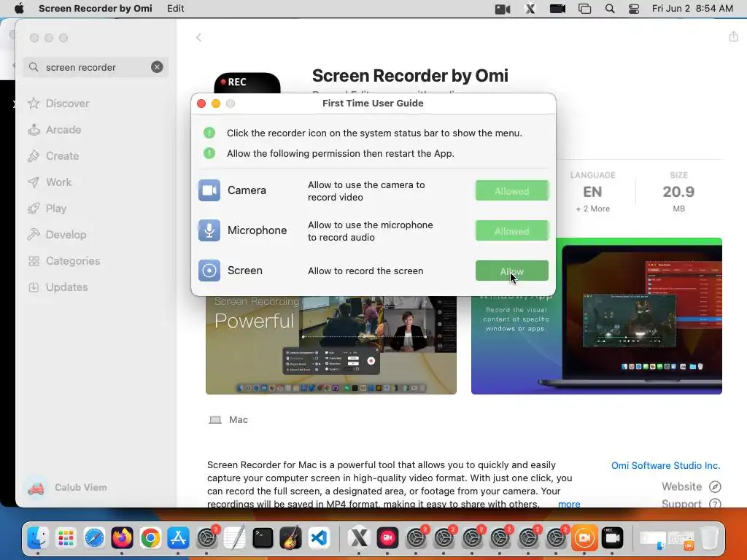This screenshot has width=747, height=560.
Task: Close the First Time User Guide window
Action: coord(201,104)
